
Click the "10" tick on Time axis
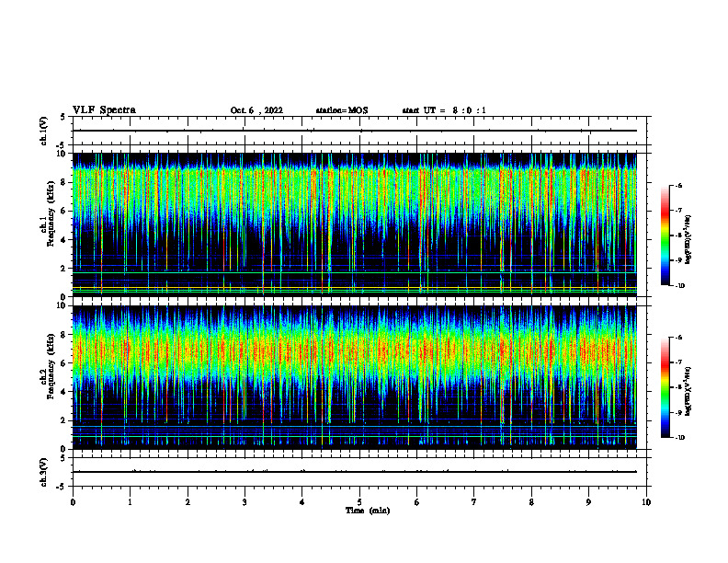click(x=646, y=502)
